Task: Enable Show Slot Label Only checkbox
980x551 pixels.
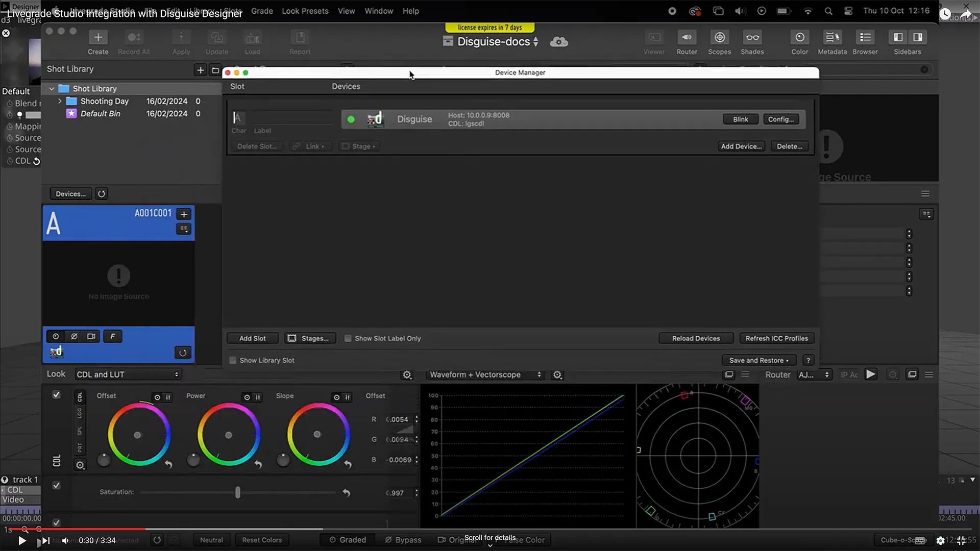Action: [x=348, y=339]
